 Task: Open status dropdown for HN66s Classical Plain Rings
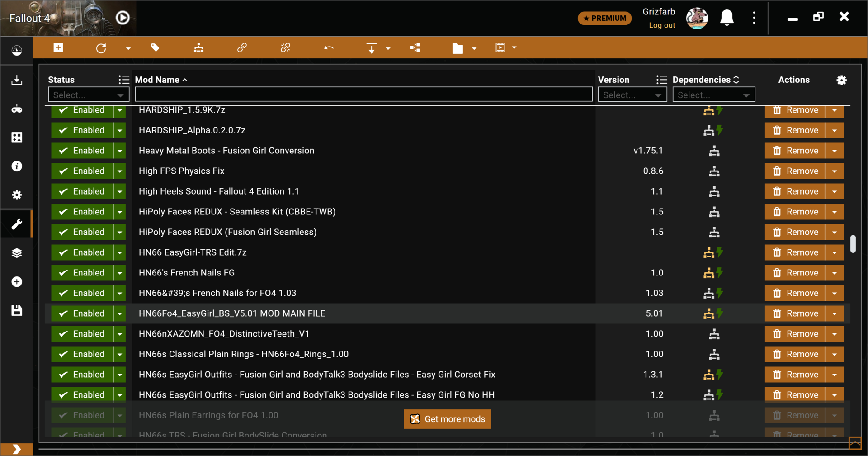coord(120,354)
